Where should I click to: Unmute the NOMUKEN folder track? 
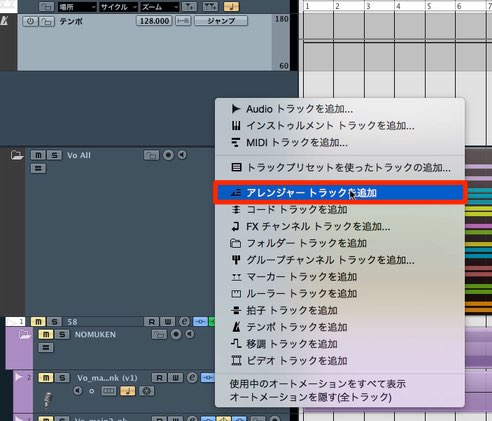(46, 334)
